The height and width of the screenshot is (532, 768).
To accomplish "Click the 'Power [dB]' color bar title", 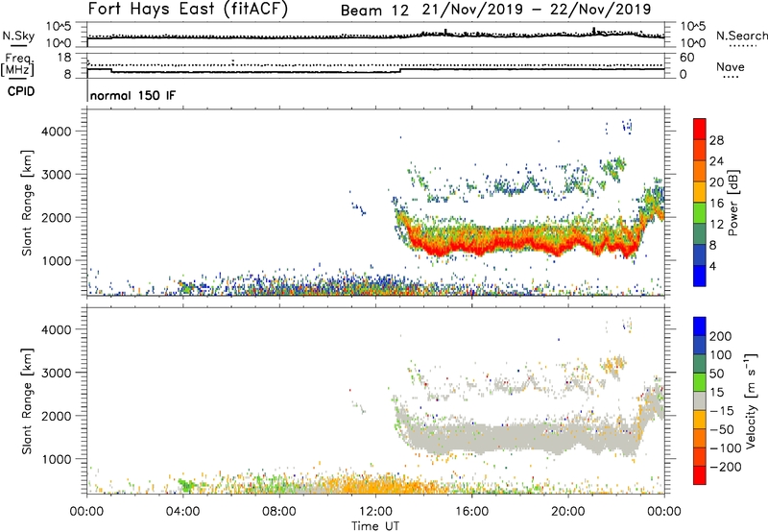I will [732, 203].
